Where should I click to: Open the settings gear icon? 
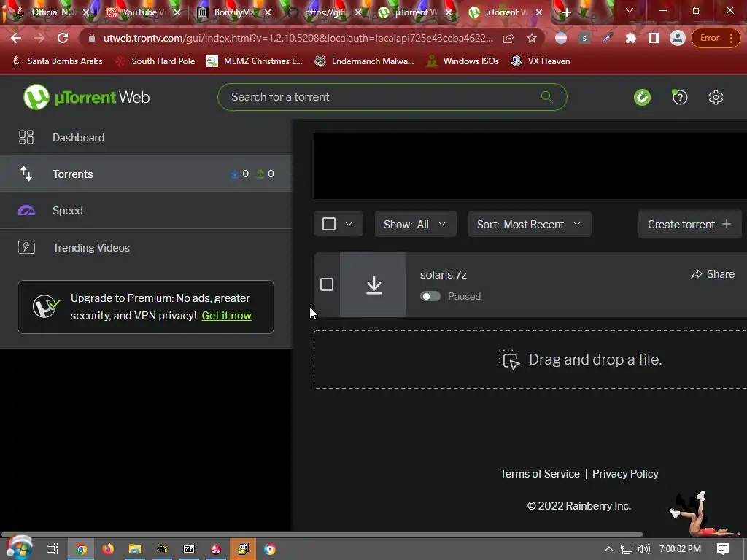click(716, 97)
